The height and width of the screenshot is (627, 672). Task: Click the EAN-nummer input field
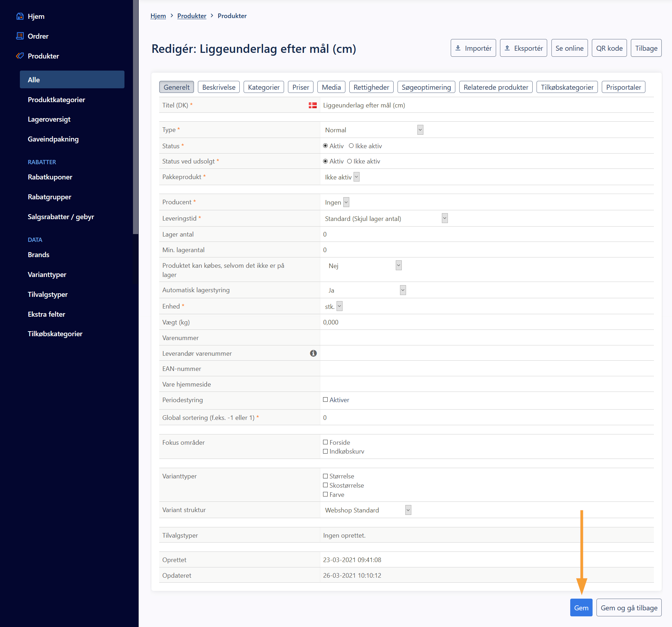point(487,369)
